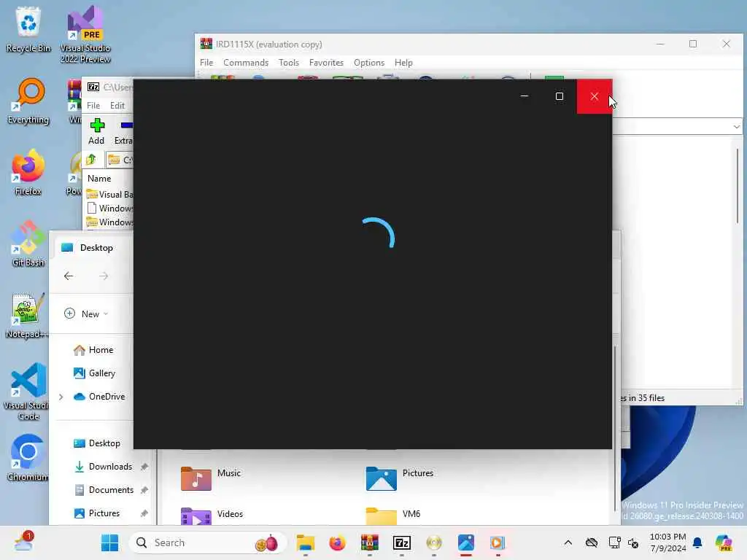The height and width of the screenshot is (560, 747).
Task: Select Gallery in the Explorer sidebar
Action: pyautogui.click(x=94, y=373)
